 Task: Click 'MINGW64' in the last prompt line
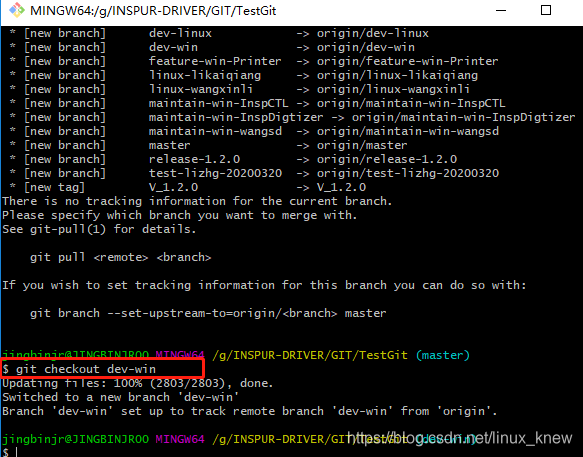(180, 440)
